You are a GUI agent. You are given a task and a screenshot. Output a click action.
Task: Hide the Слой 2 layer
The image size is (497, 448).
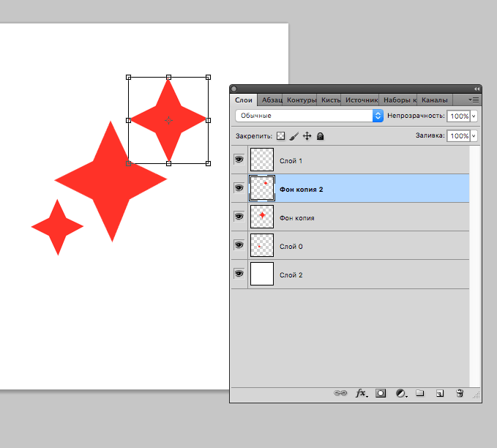(x=239, y=274)
